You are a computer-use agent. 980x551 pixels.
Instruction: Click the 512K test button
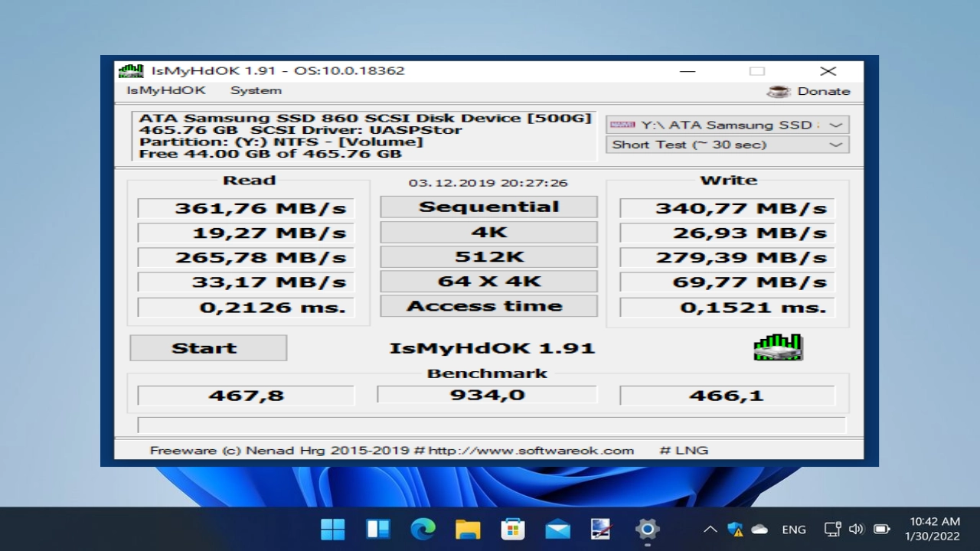pyautogui.click(x=488, y=256)
